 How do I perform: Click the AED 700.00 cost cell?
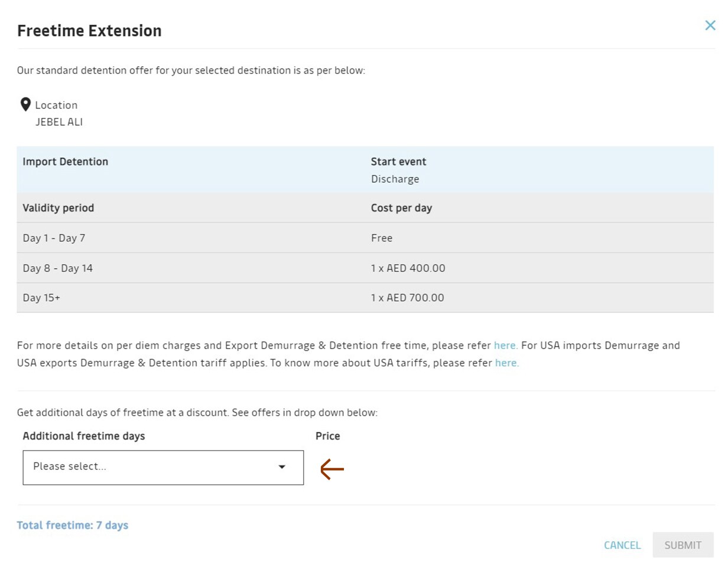[x=407, y=298]
